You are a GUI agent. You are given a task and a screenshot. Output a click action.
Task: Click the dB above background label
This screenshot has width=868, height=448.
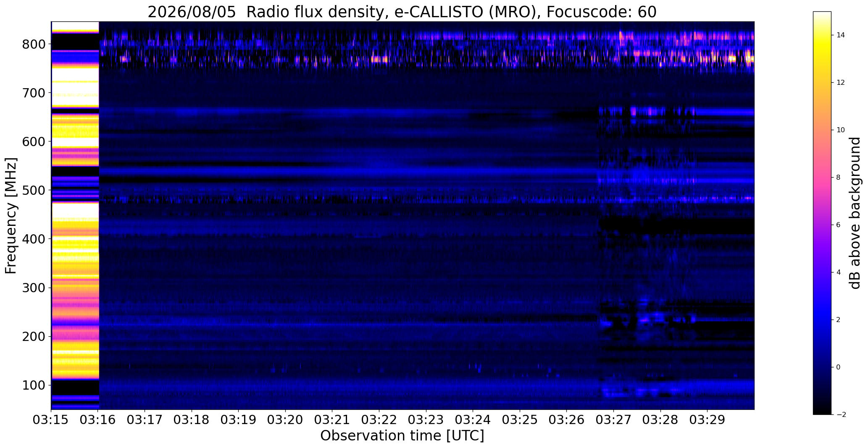855,213
